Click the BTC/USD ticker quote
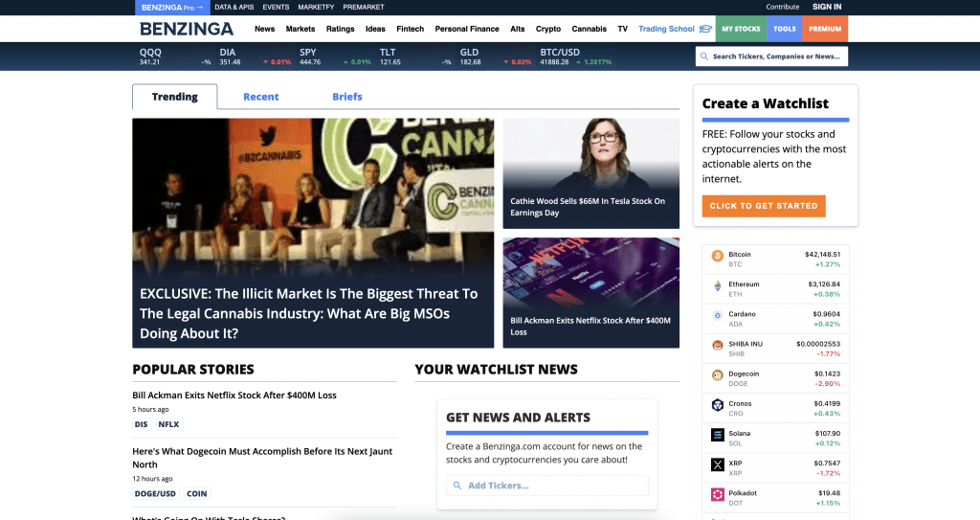Image resolution: width=980 pixels, height=520 pixels. [575, 57]
